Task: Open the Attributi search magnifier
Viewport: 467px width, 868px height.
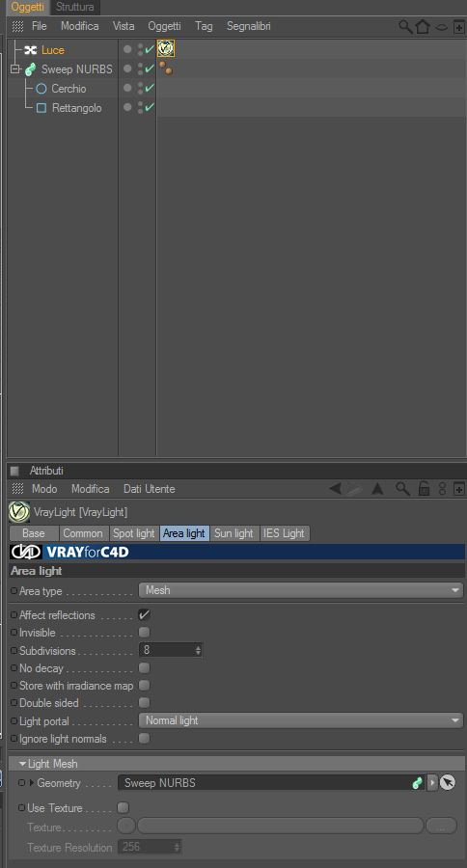Action: pyautogui.click(x=402, y=488)
